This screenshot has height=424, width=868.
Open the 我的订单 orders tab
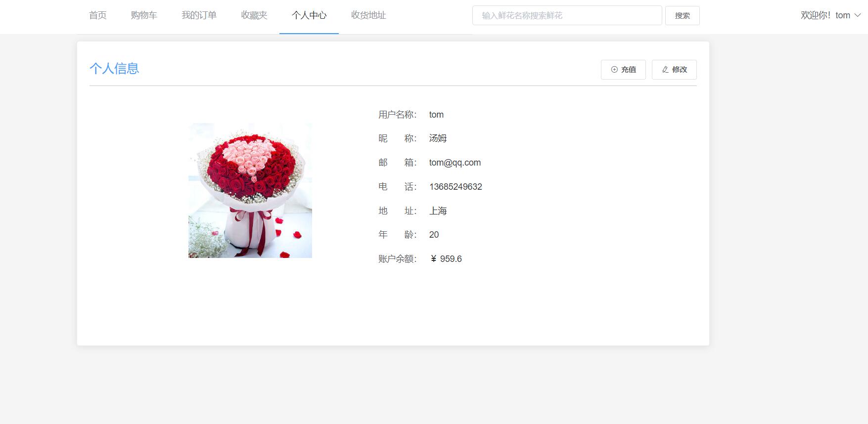[199, 15]
